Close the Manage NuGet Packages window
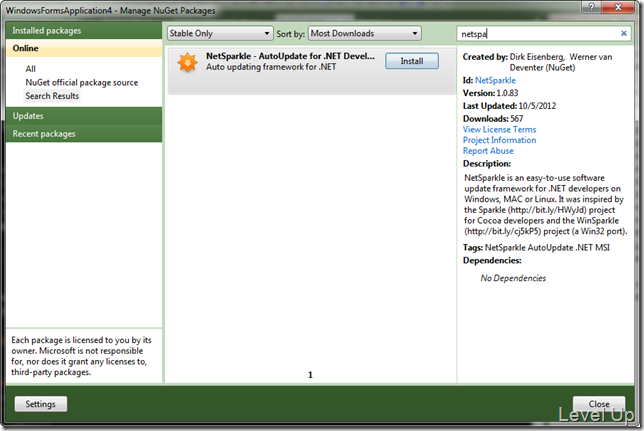644x431 pixels. click(x=618, y=7)
